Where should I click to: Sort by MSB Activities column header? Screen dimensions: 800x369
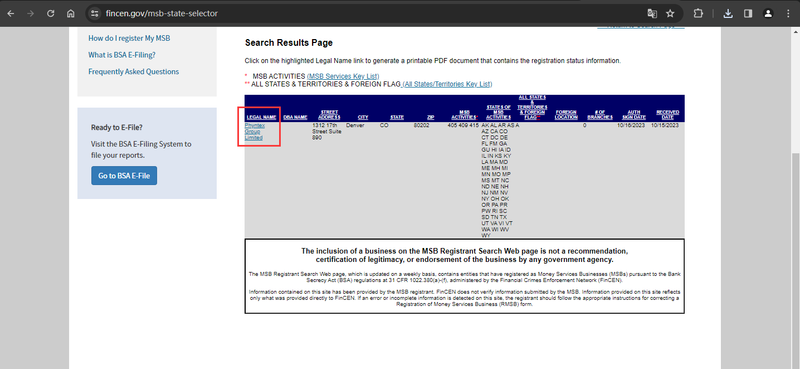(x=464, y=115)
